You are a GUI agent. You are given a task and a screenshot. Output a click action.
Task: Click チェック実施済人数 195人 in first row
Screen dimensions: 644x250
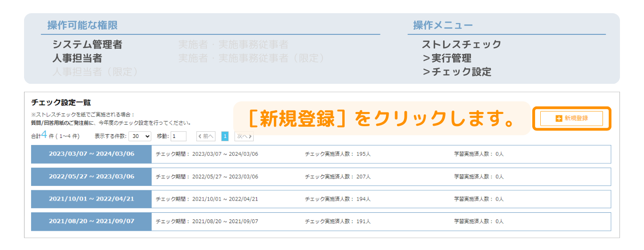click(338, 154)
